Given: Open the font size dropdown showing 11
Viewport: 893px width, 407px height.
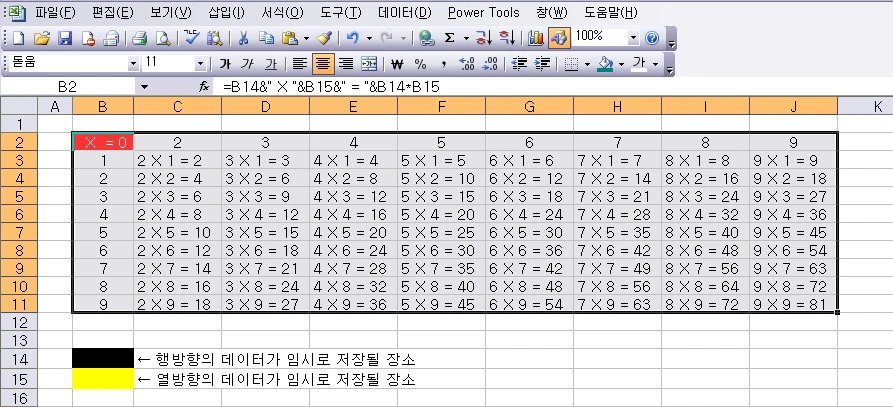Looking at the screenshot, I should 200,64.
